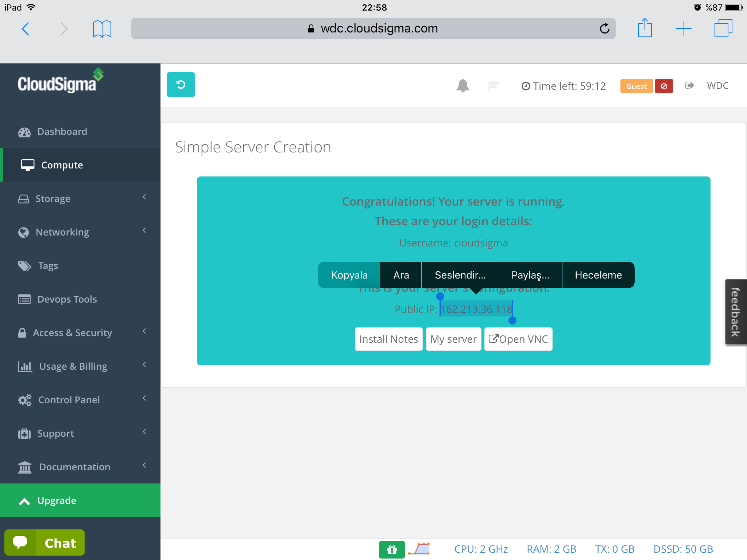Screen dimensions: 747x560
Task: Open Compute section in sidebar
Action: coord(80,165)
